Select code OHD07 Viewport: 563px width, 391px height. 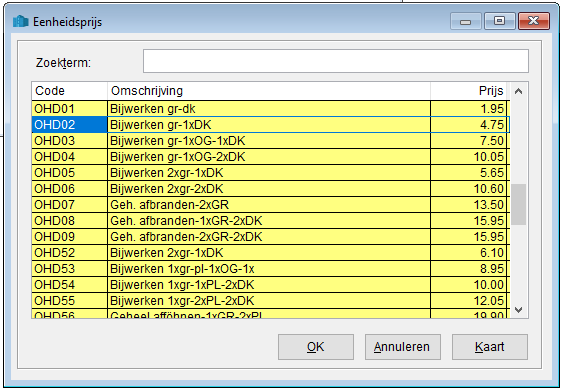coord(70,205)
